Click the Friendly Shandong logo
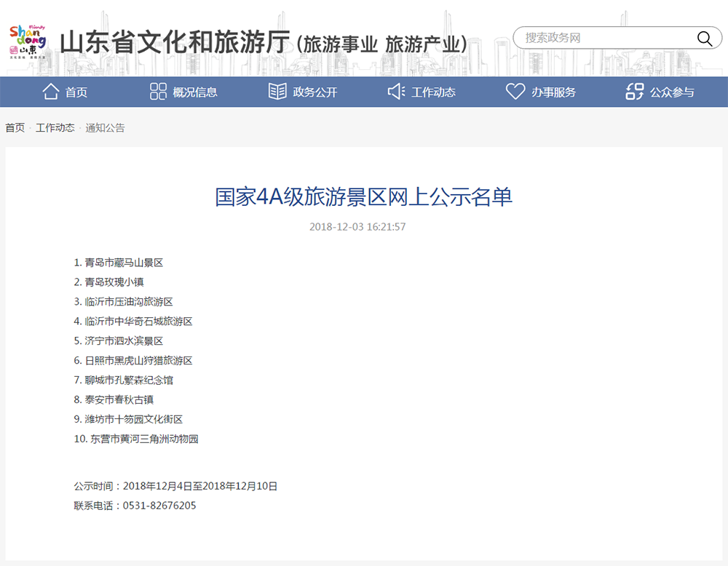 pyautogui.click(x=28, y=40)
